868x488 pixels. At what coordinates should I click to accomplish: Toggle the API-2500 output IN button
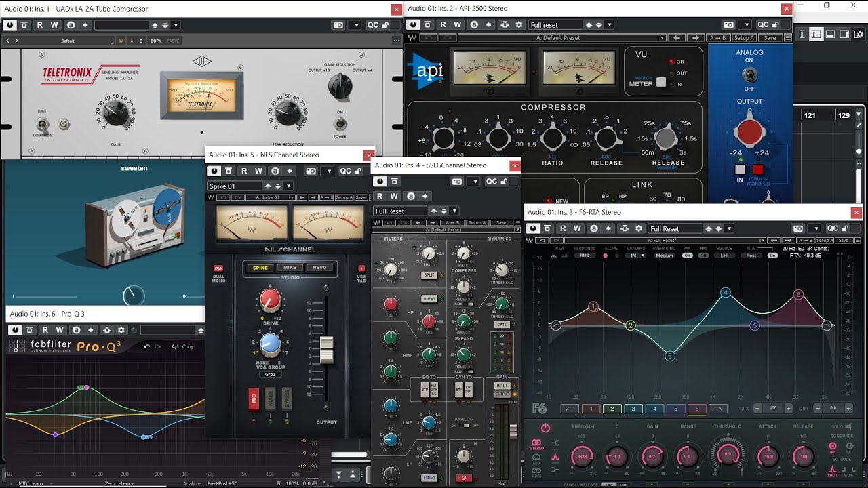click(741, 169)
